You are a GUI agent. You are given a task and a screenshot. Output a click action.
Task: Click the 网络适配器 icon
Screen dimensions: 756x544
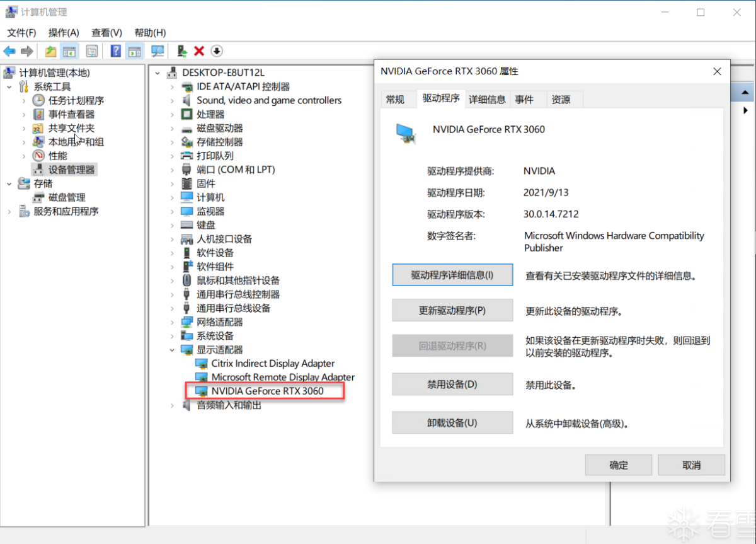click(x=186, y=322)
